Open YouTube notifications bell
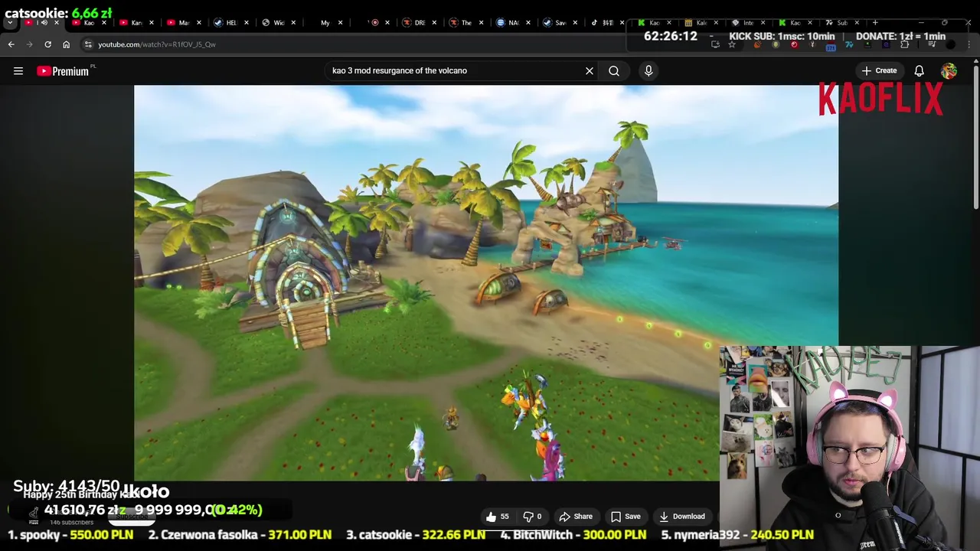Viewport: 980px width, 551px height. (919, 70)
